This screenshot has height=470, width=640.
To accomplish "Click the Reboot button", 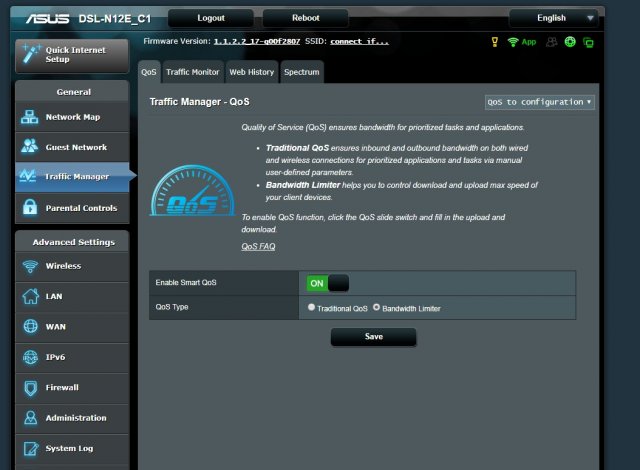I will coord(305,18).
